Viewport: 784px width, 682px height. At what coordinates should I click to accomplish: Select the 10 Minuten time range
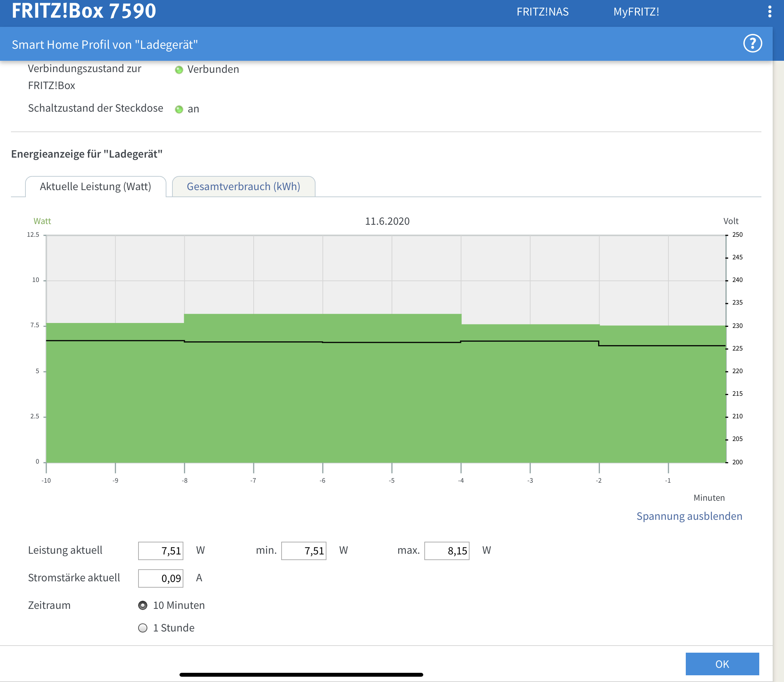click(143, 605)
